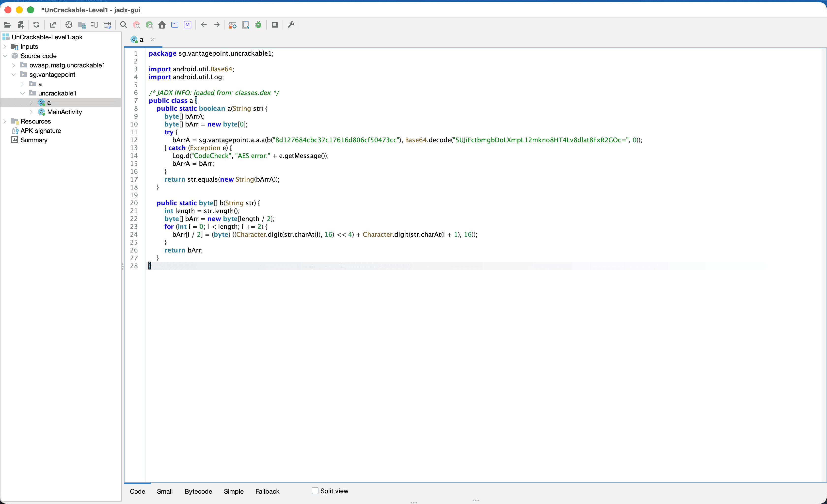Click the export project arrow icon
827x504 pixels.
[x=53, y=25]
